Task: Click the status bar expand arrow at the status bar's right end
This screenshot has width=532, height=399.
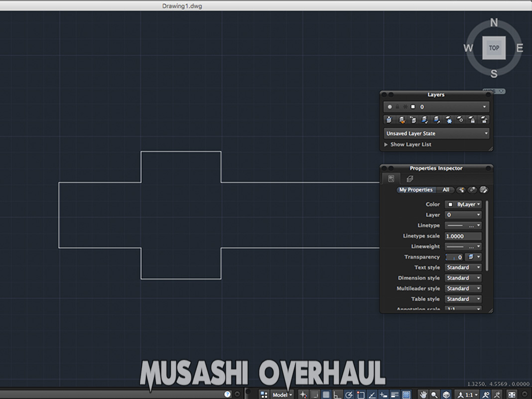Action: [x=525, y=394]
